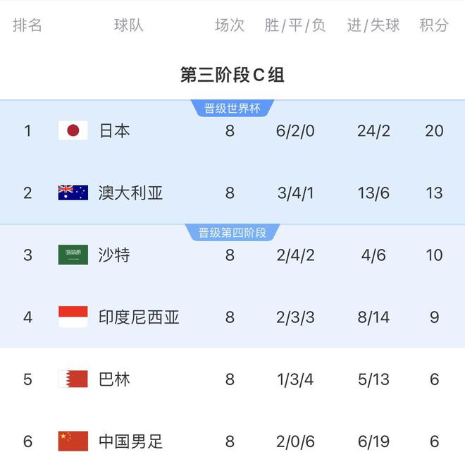Click the Japan flag icon

(73, 130)
